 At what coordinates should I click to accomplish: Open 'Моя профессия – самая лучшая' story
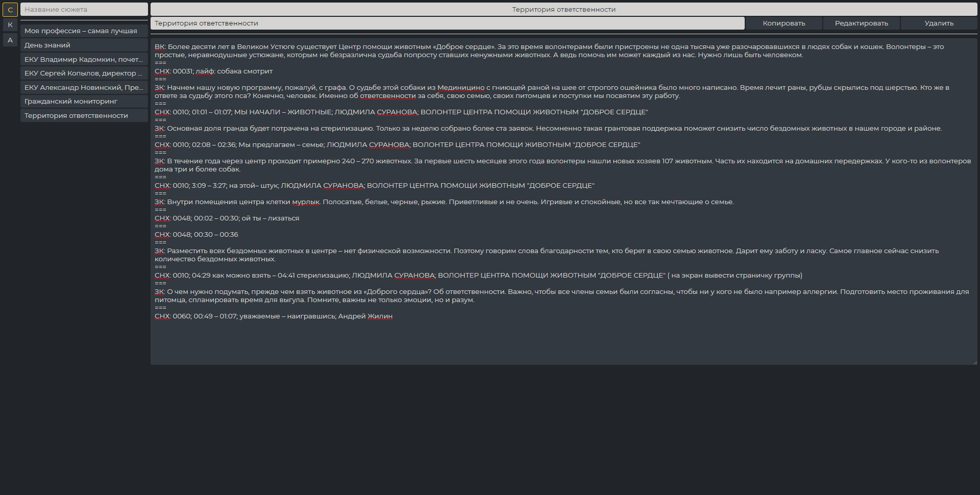tap(84, 31)
